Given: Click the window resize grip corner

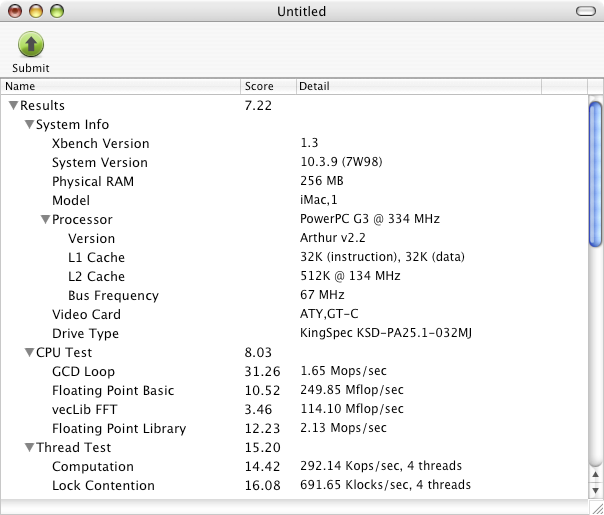Looking at the screenshot, I should (x=596, y=508).
